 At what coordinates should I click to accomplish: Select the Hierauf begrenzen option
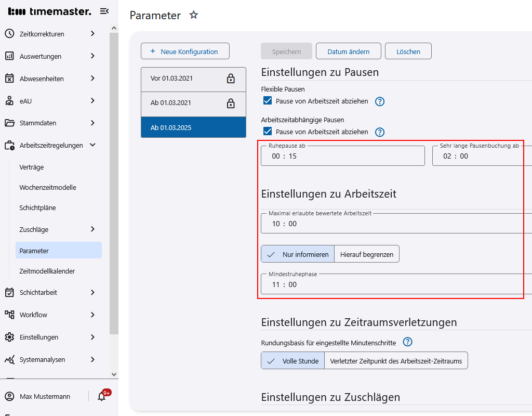[367, 254]
